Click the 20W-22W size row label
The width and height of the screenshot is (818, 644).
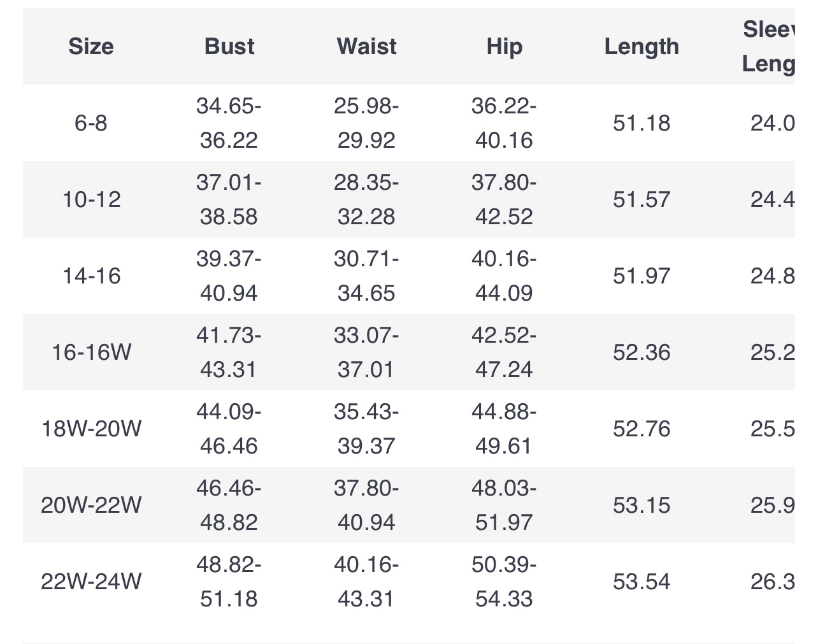coord(91,505)
